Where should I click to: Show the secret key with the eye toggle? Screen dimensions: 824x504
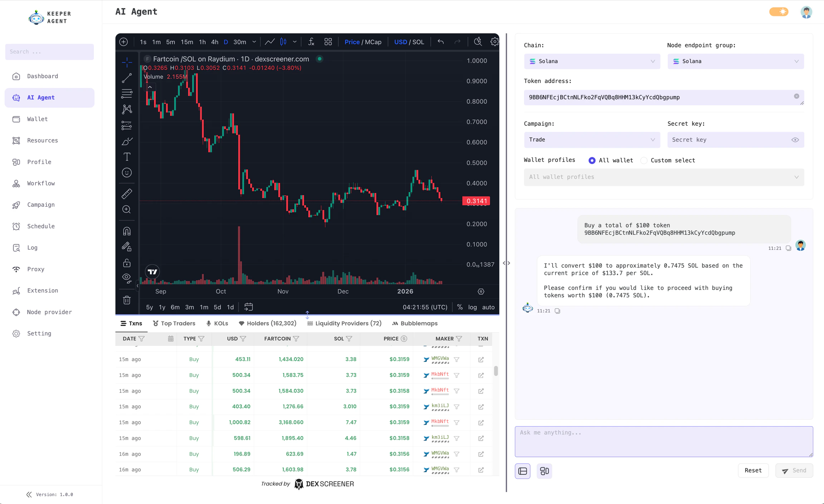tap(795, 140)
